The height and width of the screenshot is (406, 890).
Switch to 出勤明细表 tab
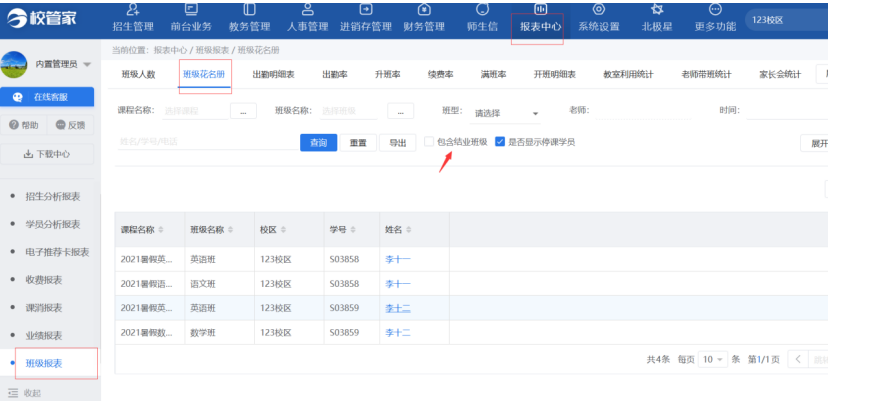point(274,74)
